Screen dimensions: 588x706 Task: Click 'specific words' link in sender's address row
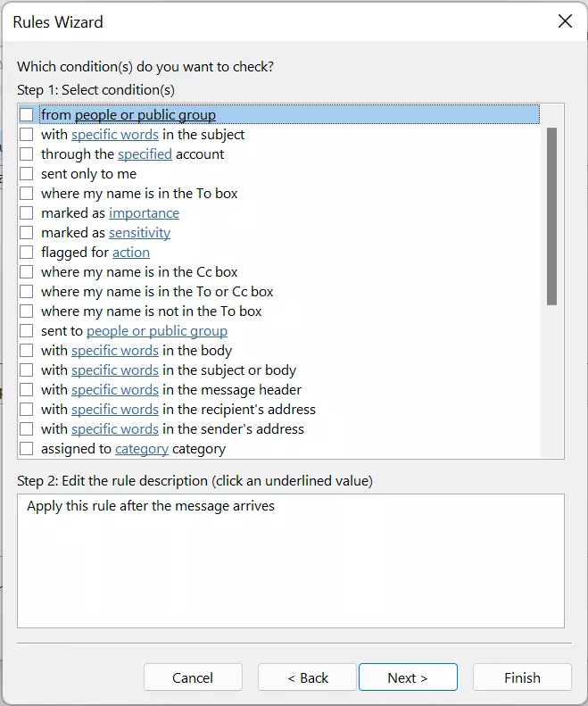pos(115,429)
